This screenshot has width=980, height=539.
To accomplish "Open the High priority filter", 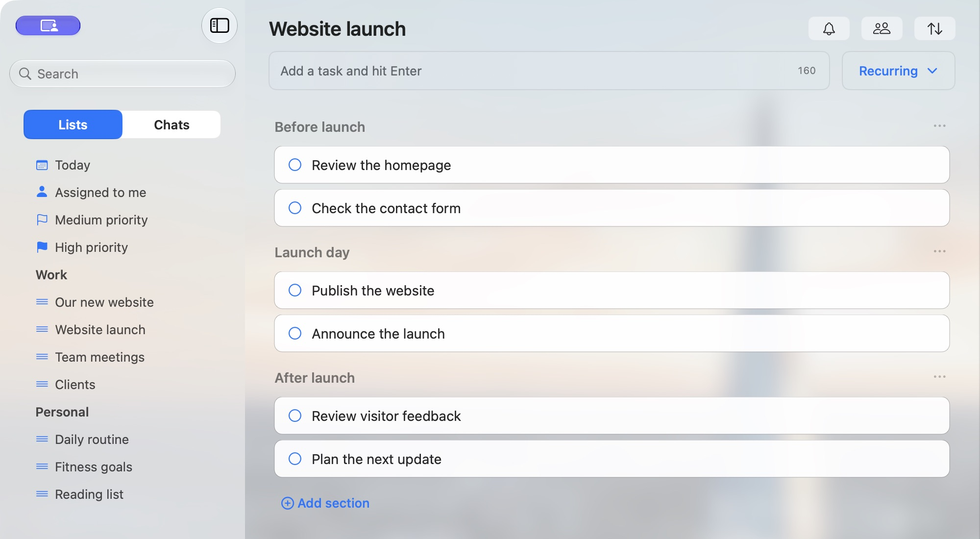I will click(92, 247).
